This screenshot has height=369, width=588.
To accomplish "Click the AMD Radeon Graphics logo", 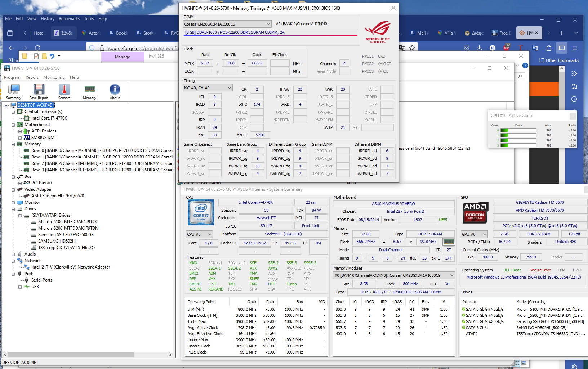I will [x=475, y=212].
